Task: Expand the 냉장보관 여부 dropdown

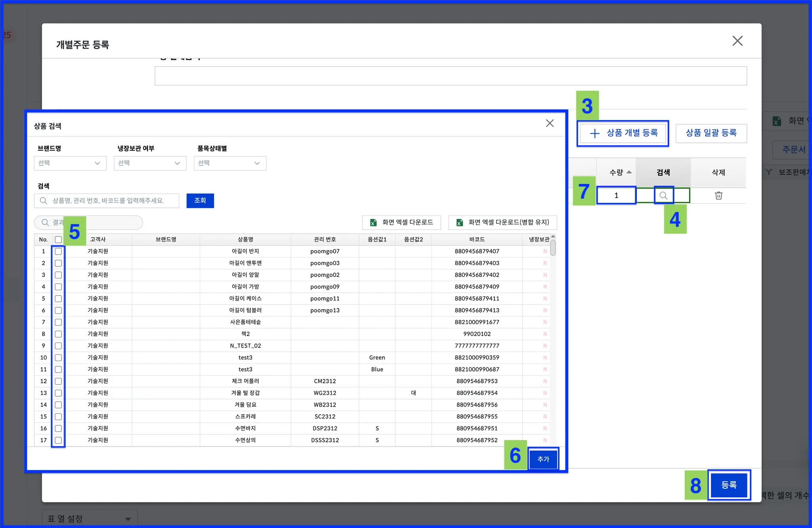Action: point(150,163)
